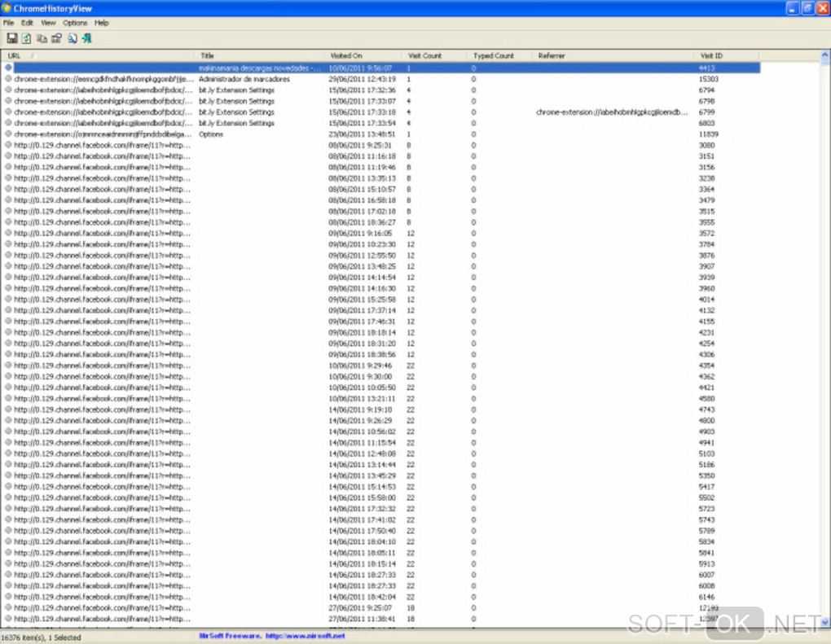Sort by the Typed Count column header
Image resolution: width=831 pixels, height=644 pixels.
pos(499,55)
